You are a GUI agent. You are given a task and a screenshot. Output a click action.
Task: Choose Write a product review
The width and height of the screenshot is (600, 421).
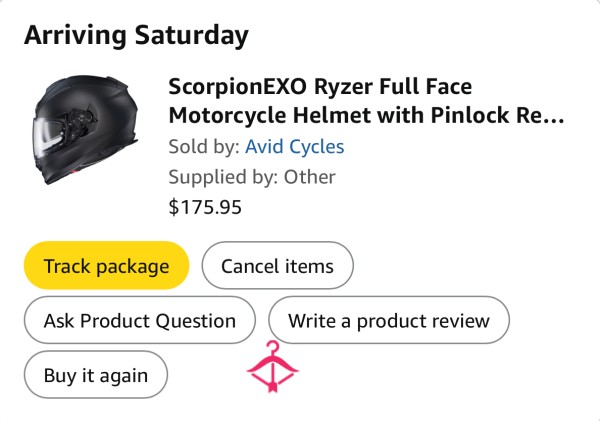(x=389, y=320)
